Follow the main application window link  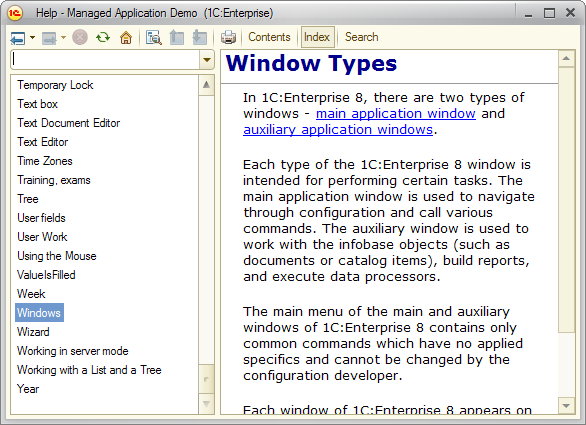tap(396, 114)
